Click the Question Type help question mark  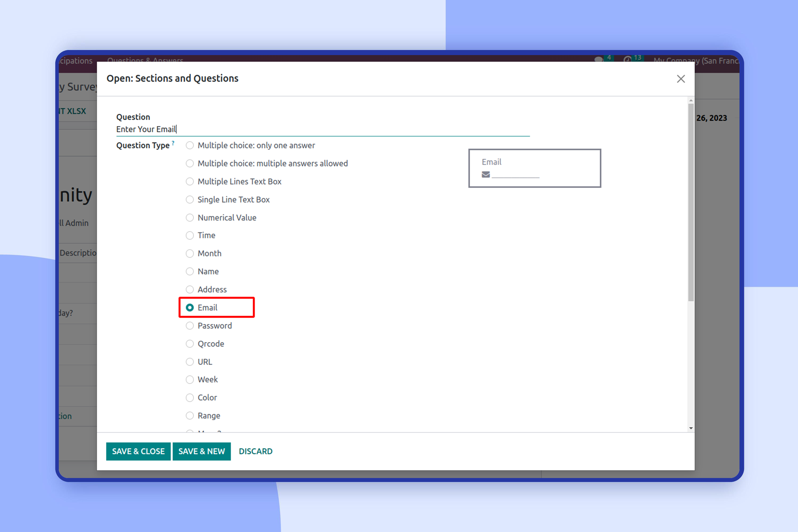pos(173,143)
